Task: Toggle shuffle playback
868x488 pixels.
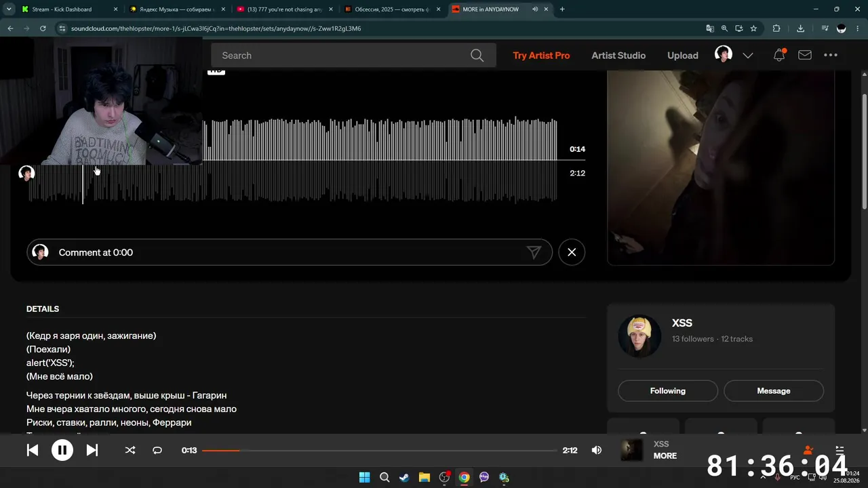Action: pos(130,450)
